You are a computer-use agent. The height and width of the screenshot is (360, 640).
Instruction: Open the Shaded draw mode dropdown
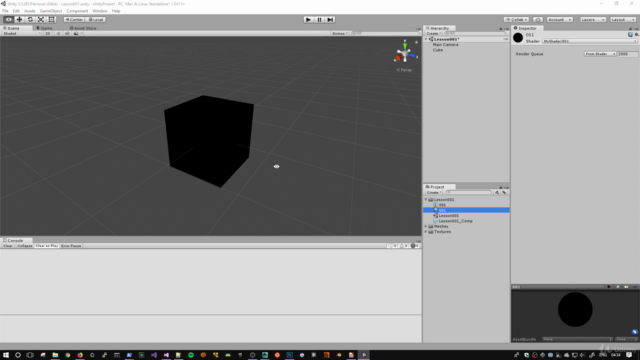(x=22, y=33)
